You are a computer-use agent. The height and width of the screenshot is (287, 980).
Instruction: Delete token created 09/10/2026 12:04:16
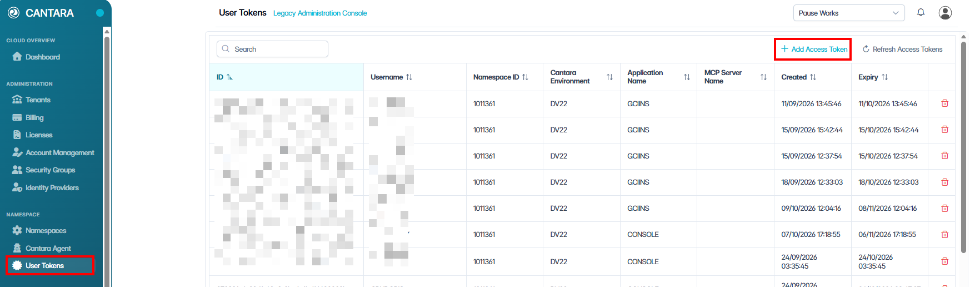(944, 208)
